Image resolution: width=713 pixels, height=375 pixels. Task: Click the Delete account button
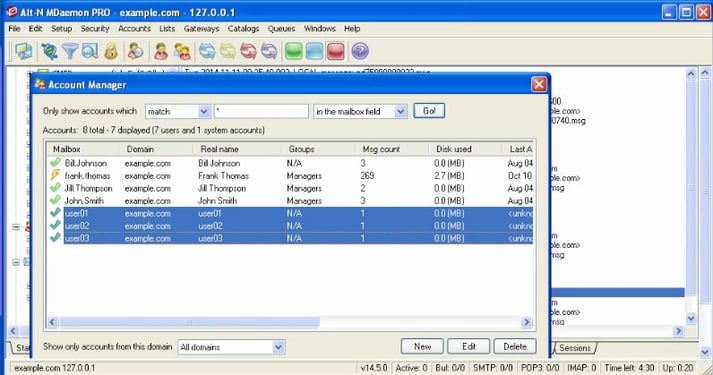pos(515,346)
